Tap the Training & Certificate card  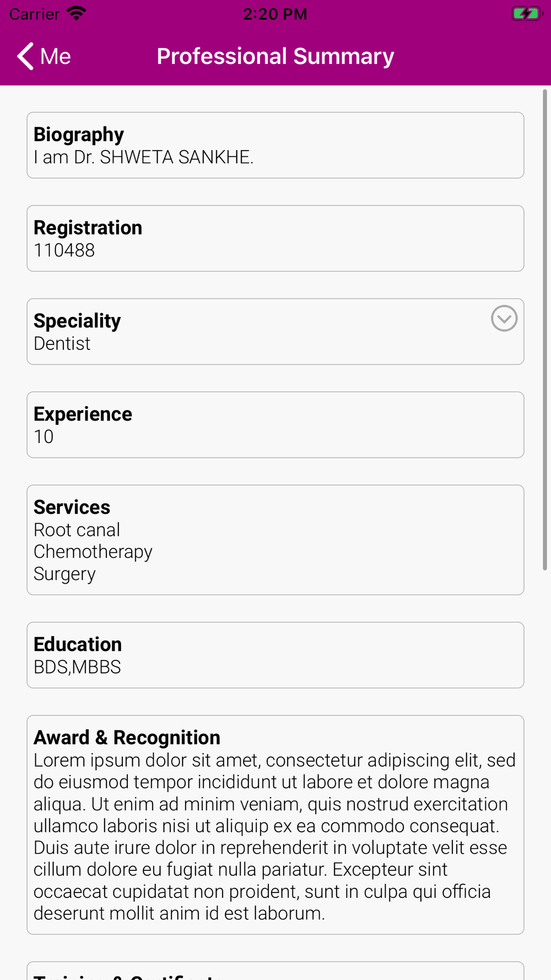point(275,971)
